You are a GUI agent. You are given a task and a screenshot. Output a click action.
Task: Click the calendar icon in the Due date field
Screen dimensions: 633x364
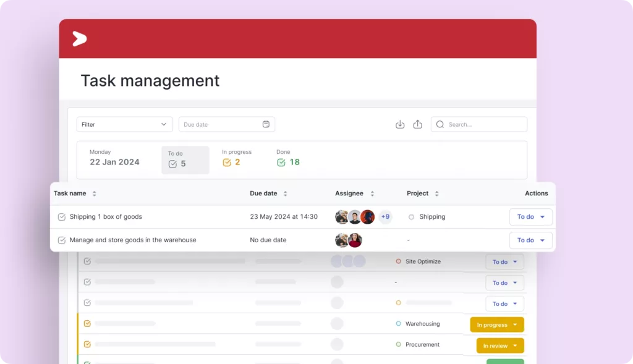point(266,124)
